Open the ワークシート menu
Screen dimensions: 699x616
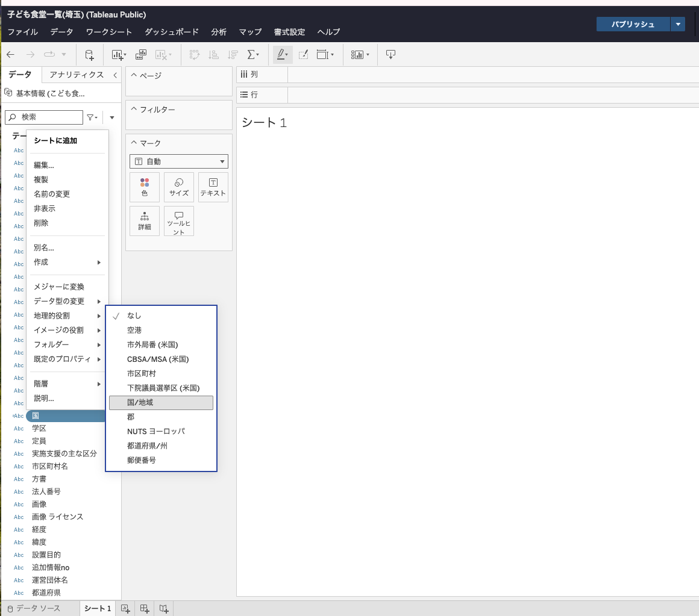[x=109, y=32]
